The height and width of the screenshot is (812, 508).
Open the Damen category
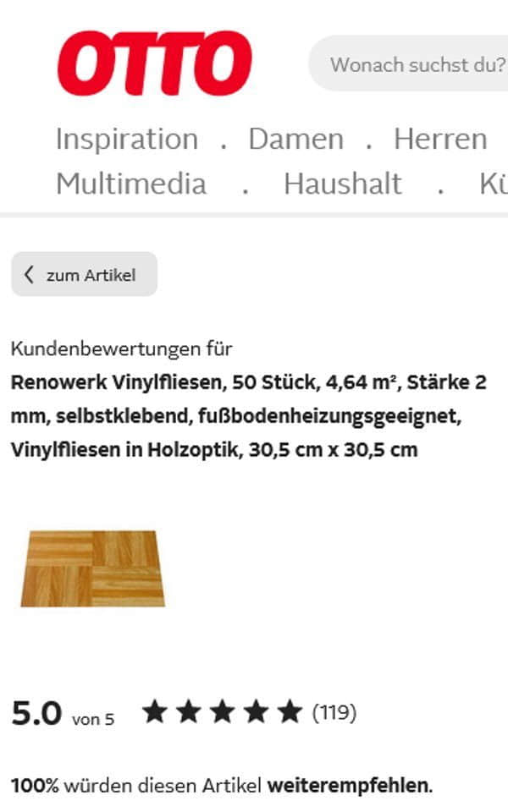pyautogui.click(x=296, y=139)
